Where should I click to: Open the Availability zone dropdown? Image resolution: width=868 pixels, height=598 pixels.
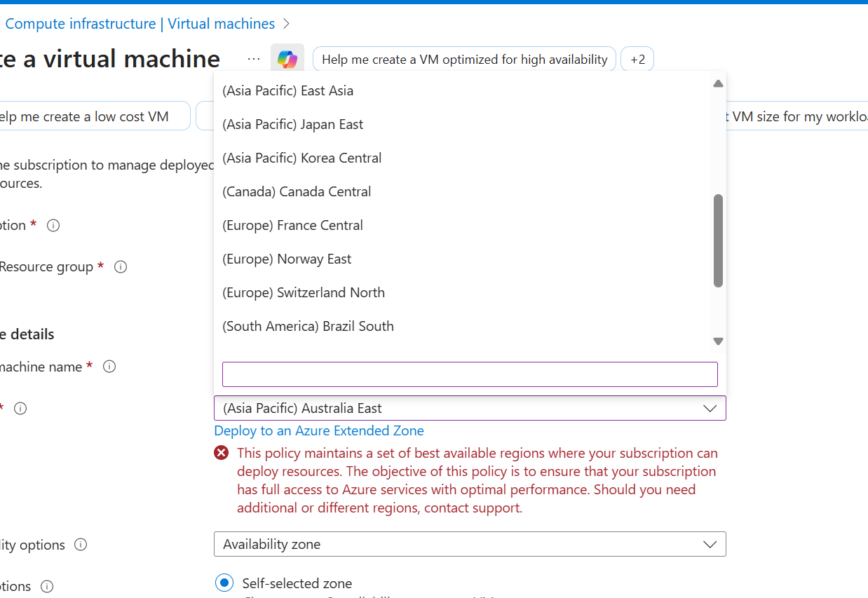[x=470, y=544]
